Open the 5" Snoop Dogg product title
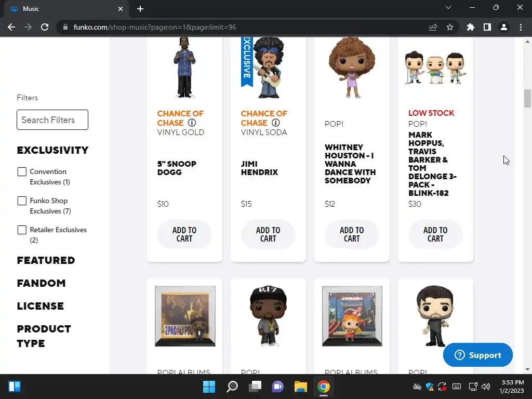This screenshot has height=399, width=532. (177, 168)
